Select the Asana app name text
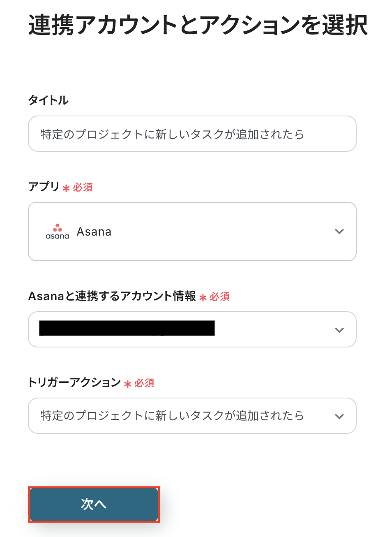Viewport: 392px width, 537px height. click(x=94, y=232)
